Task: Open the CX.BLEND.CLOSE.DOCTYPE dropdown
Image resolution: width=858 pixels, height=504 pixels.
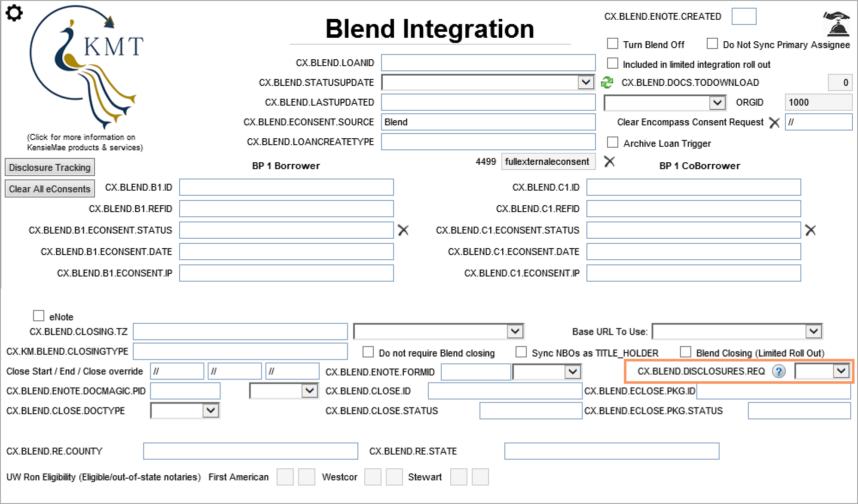Action: coord(211,410)
